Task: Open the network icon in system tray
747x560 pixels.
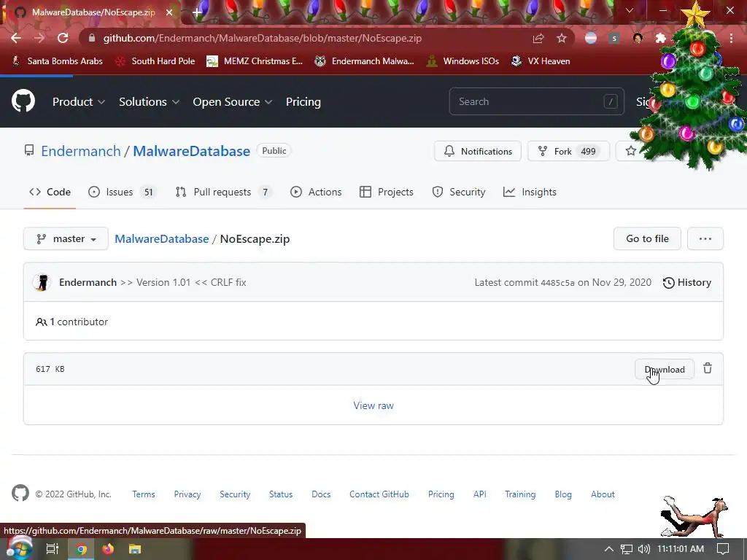Action: pos(627,549)
